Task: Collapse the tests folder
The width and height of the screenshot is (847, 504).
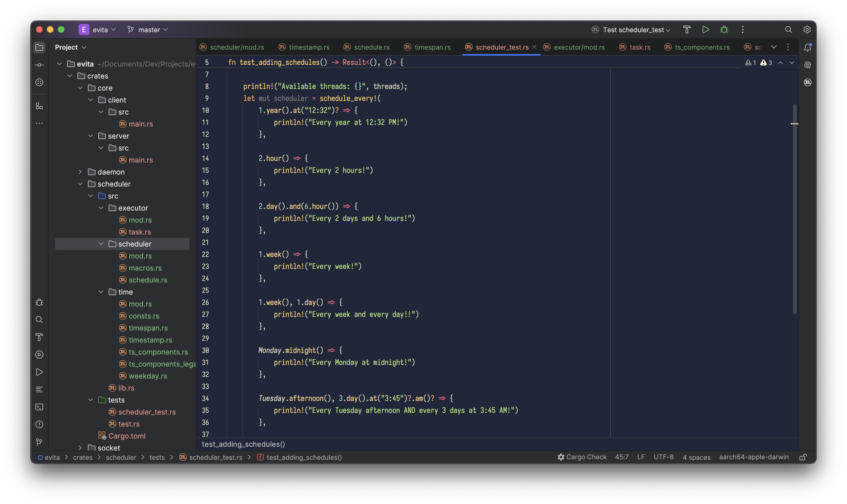Action: click(x=91, y=400)
